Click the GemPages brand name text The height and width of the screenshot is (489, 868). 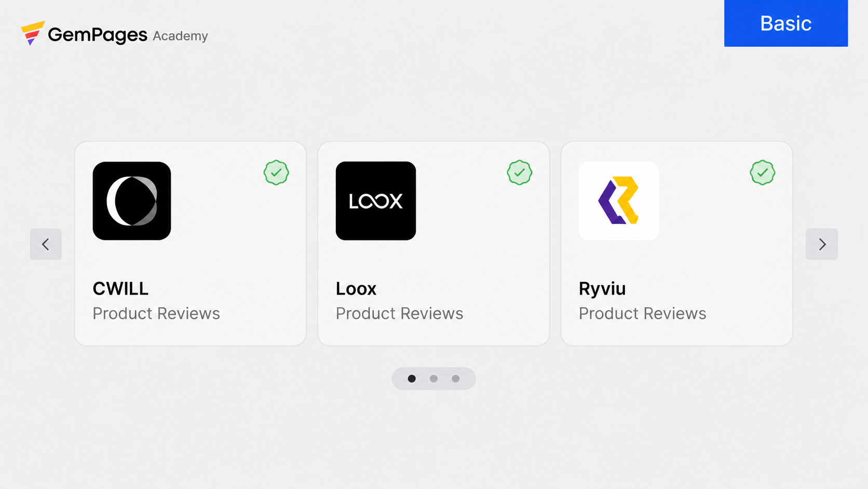[98, 35]
